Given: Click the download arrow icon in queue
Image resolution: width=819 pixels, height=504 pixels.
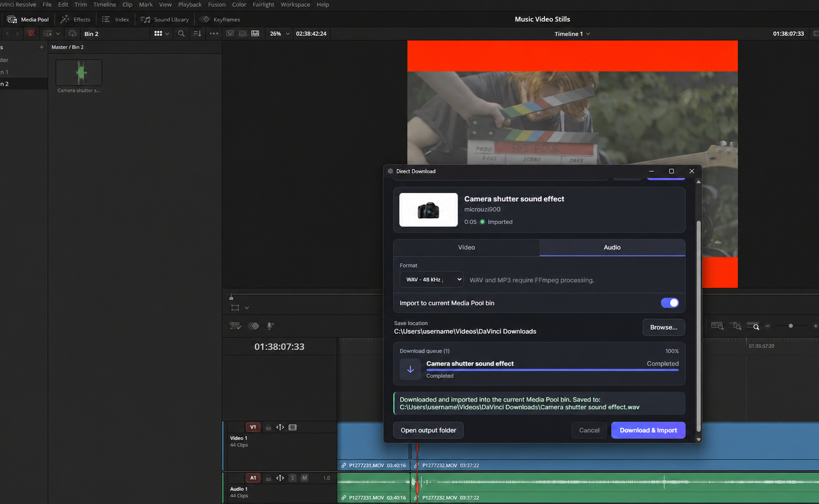Looking at the screenshot, I should pyautogui.click(x=411, y=369).
